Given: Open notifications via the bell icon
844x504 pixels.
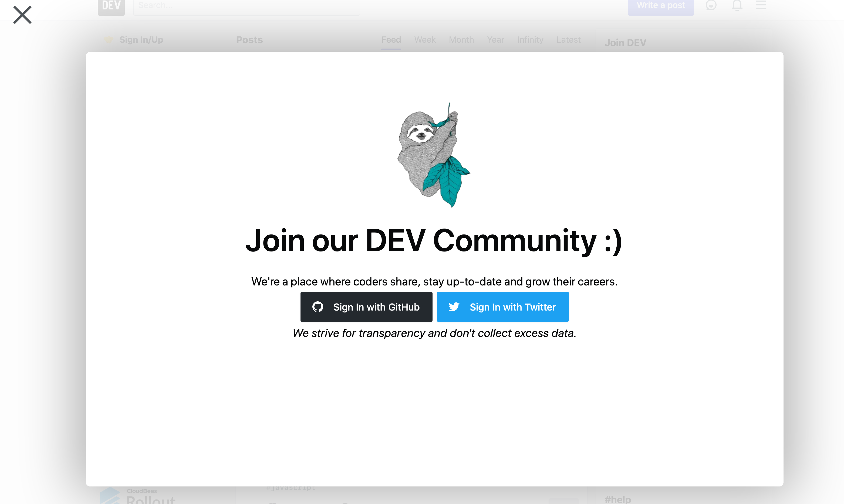Looking at the screenshot, I should [737, 5].
